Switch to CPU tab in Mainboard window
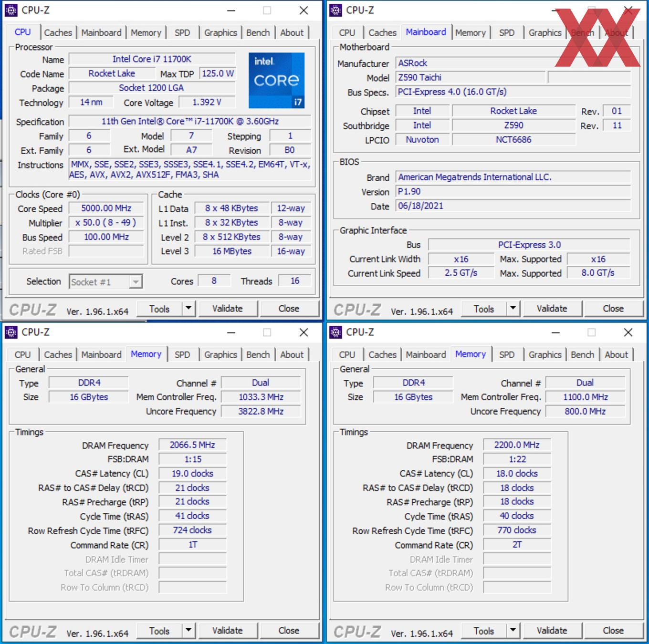The image size is (649, 644). click(x=347, y=32)
